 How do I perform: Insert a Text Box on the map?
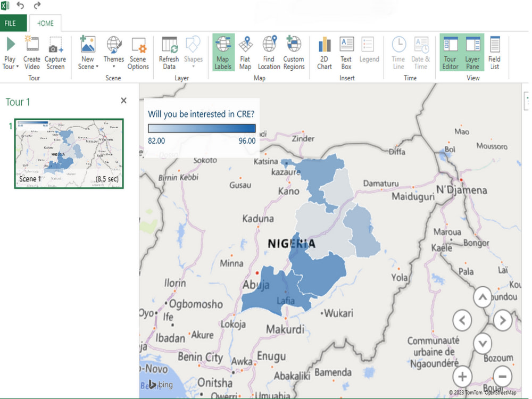click(x=346, y=52)
